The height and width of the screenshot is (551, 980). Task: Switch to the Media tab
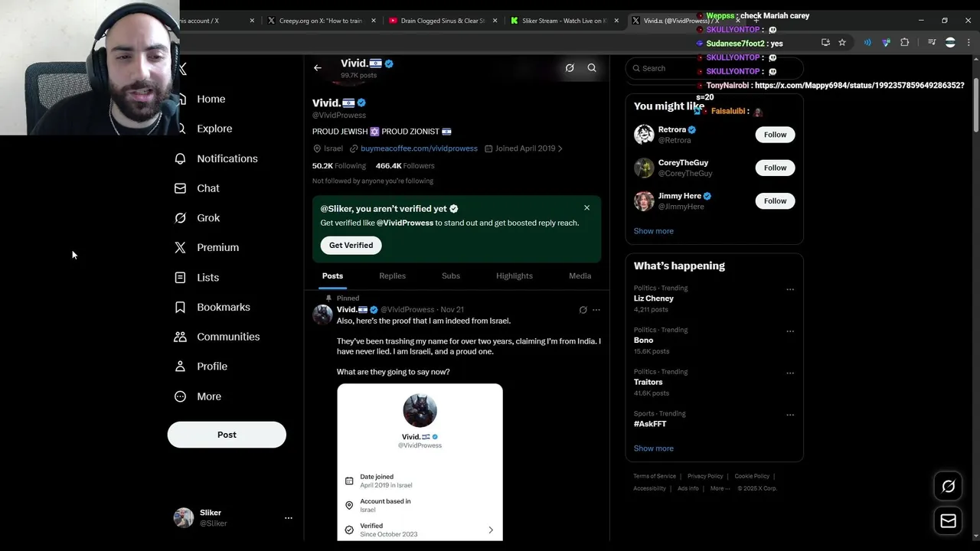(580, 275)
